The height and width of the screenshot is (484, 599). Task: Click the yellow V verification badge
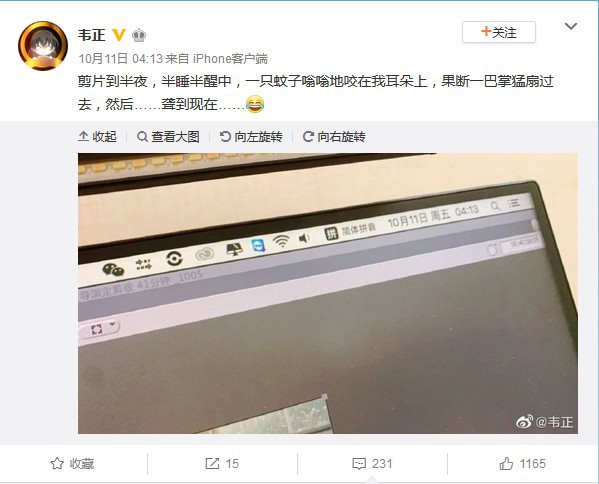pyautogui.click(x=119, y=35)
